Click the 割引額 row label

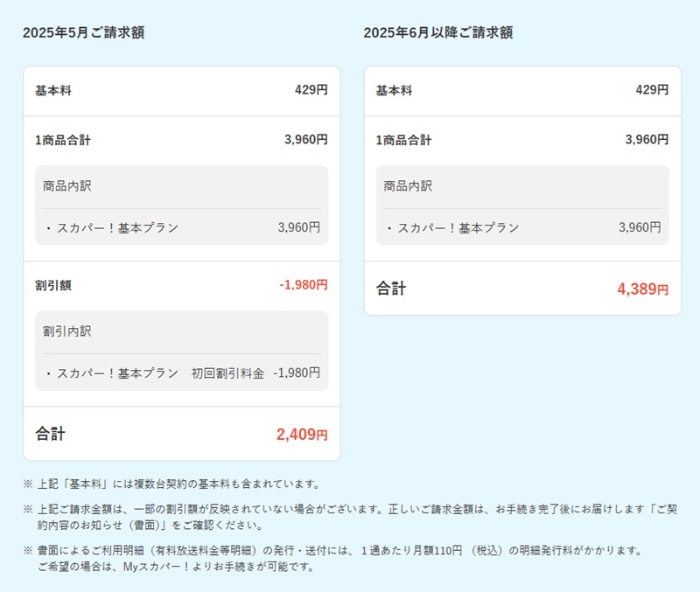[x=52, y=285]
